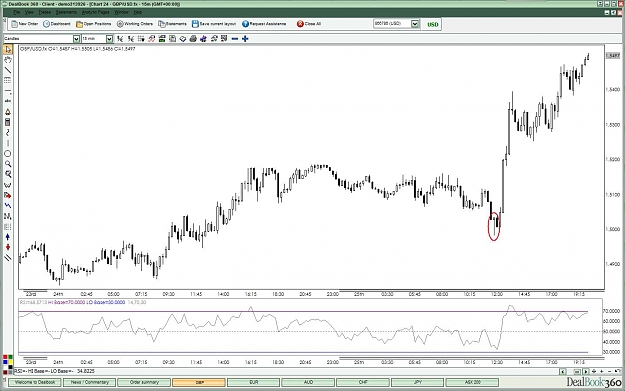This screenshot has width=625, height=391.
Task: Switch to the ASX 200 tab
Action: pos(472,382)
